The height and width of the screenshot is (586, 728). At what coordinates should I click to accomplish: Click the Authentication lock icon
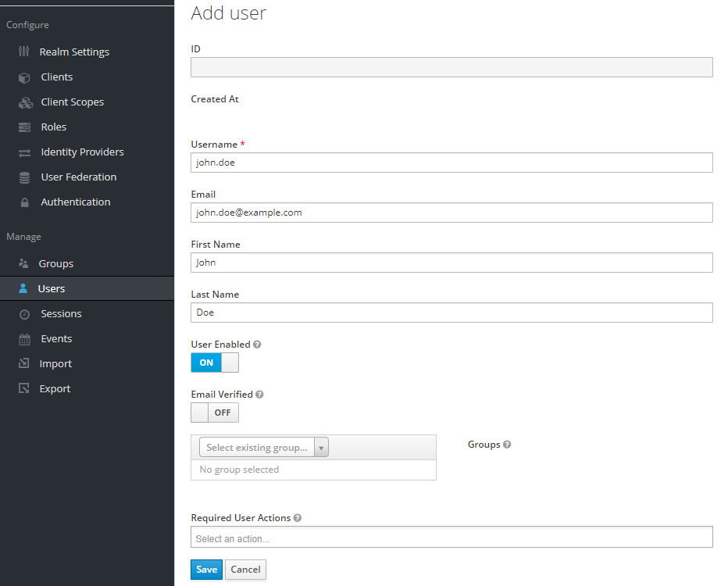coord(25,202)
